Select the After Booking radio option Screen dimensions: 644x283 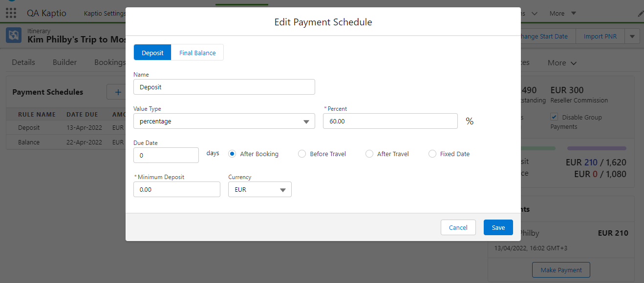[x=232, y=154]
